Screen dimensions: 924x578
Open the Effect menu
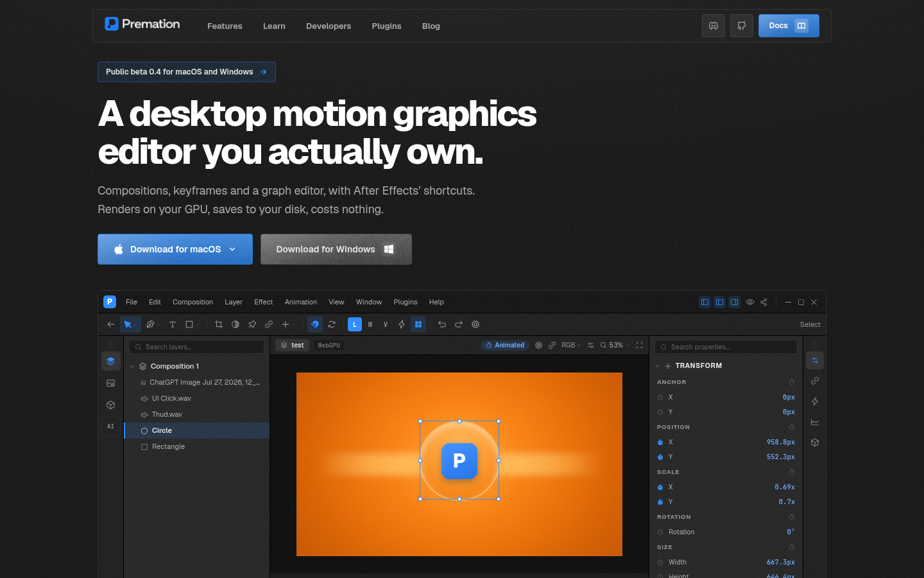pyautogui.click(x=263, y=302)
